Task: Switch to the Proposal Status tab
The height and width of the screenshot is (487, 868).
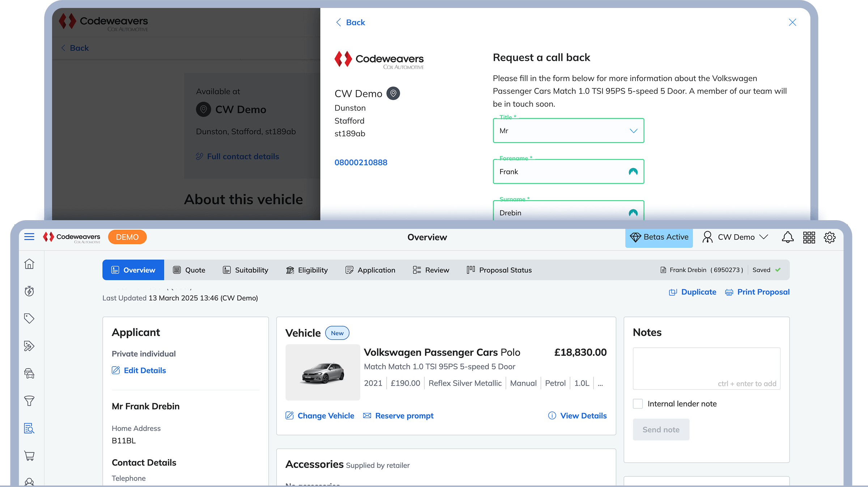Action: 499,270
